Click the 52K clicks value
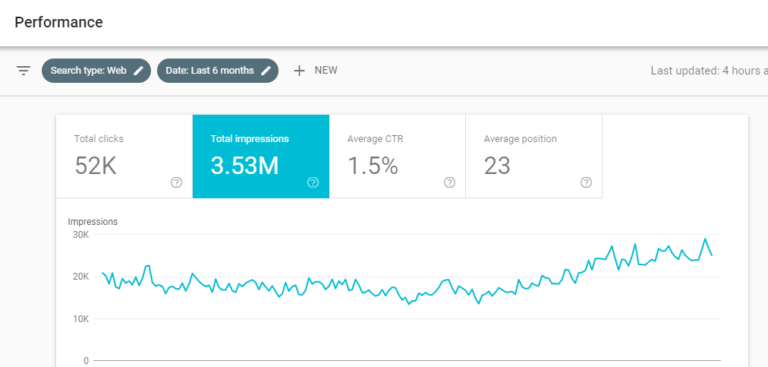The height and width of the screenshot is (367, 768). [x=96, y=166]
